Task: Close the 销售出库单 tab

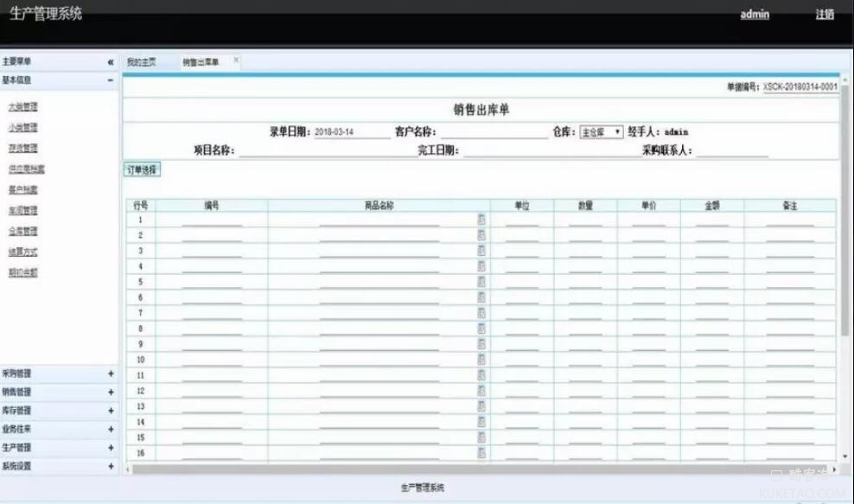Action: [236, 60]
